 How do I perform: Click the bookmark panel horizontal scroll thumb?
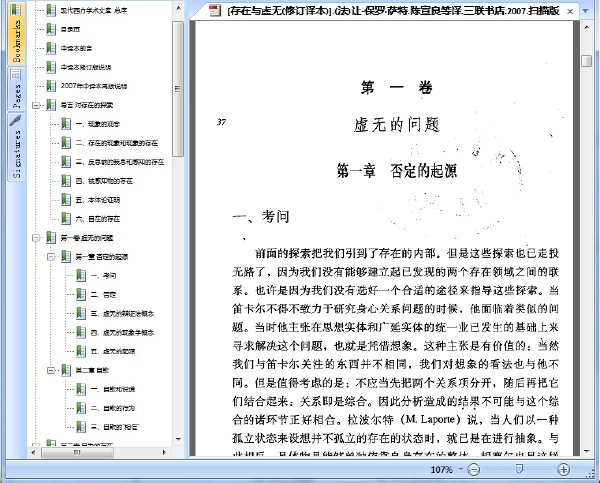78,452
